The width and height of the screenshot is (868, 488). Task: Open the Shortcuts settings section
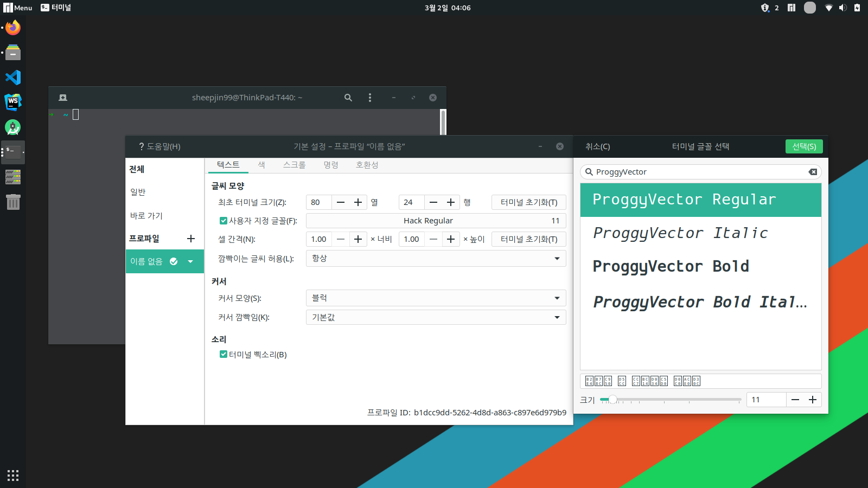165,216
